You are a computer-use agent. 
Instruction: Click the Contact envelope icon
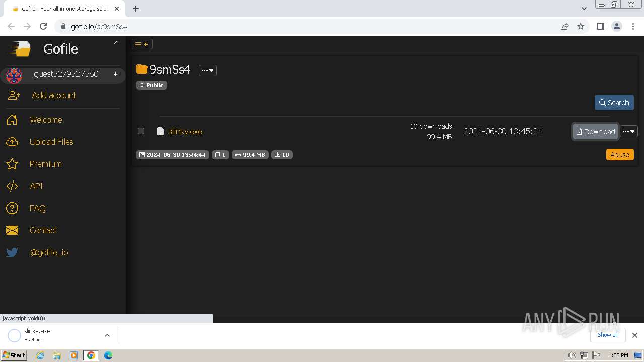pyautogui.click(x=12, y=230)
